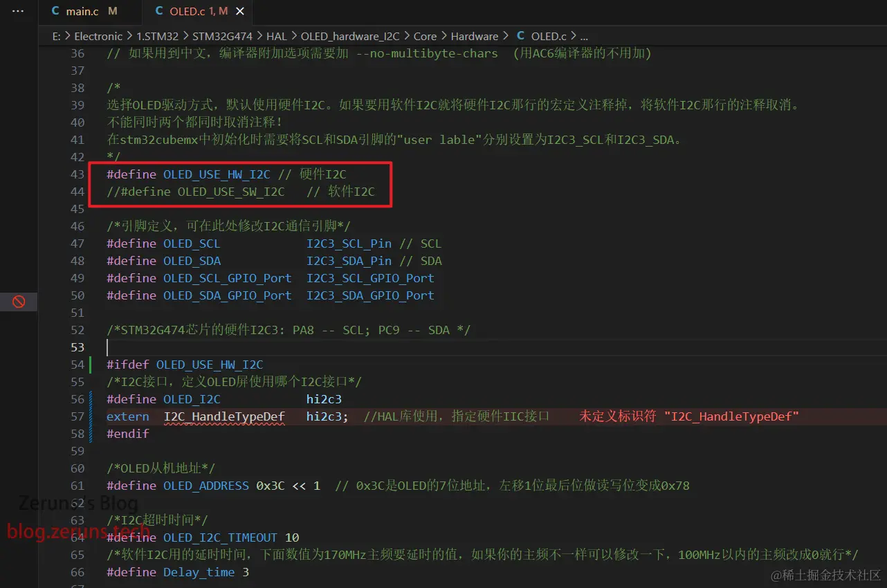The width and height of the screenshot is (887, 588).
Task: Close the OLED.c tab with its X
Action: pyautogui.click(x=239, y=11)
